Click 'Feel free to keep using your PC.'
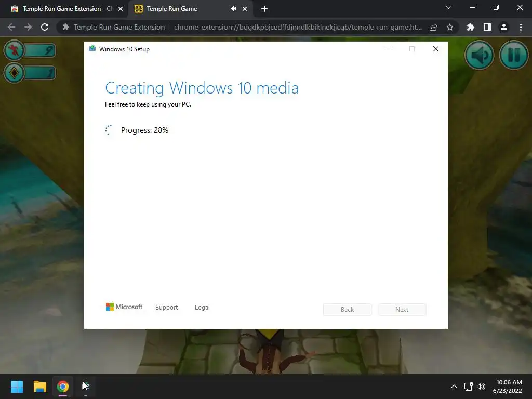The width and height of the screenshot is (532, 399). coord(148,104)
